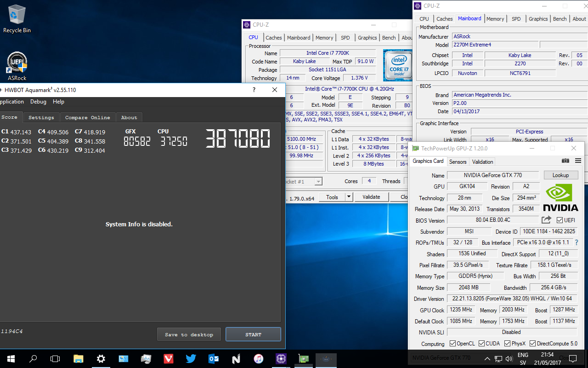This screenshot has height=368, width=588.
Task: Open the Help menu in Aquamark
Action: 58,102
